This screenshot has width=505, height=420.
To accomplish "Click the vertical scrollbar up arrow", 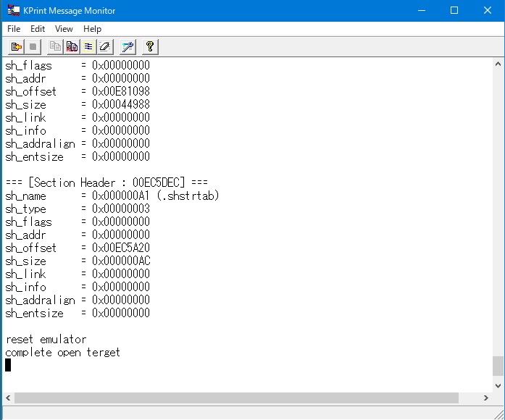I will tap(498, 64).
